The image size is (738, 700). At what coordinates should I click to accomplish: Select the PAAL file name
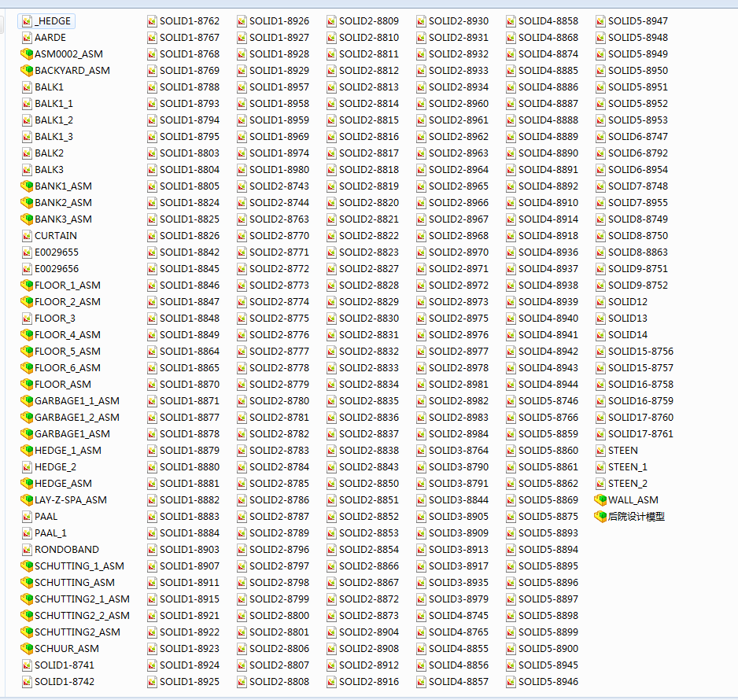pyautogui.click(x=46, y=517)
